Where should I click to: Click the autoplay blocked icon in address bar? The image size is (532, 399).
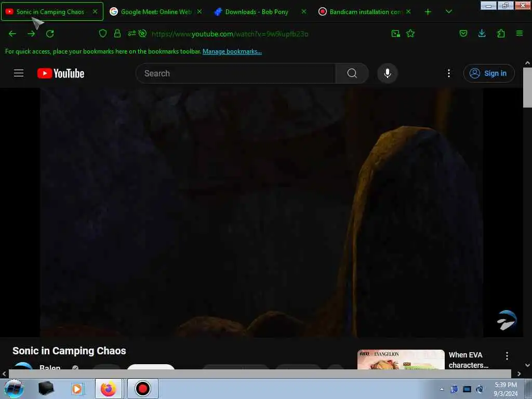coord(142,33)
